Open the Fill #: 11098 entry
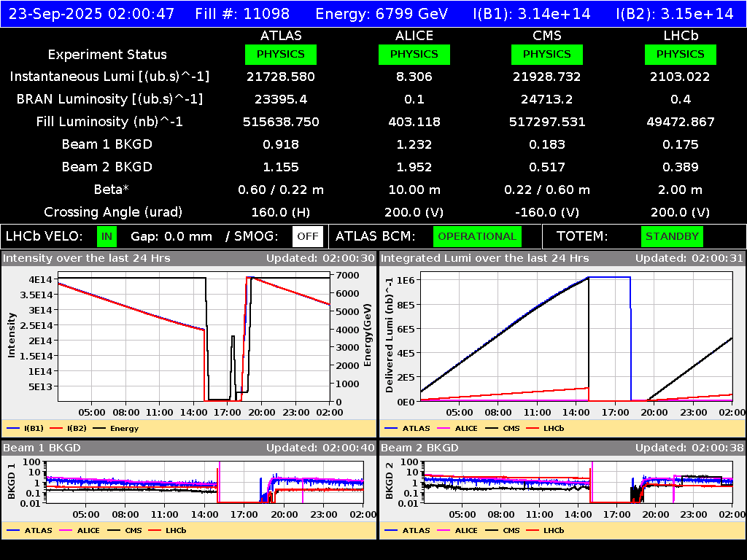The image size is (747, 560). (x=242, y=13)
